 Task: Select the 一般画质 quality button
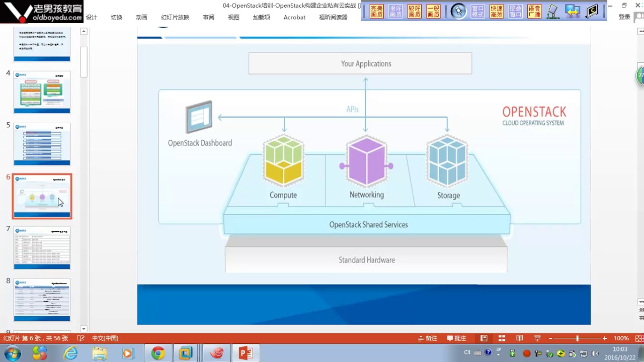pos(433,11)
